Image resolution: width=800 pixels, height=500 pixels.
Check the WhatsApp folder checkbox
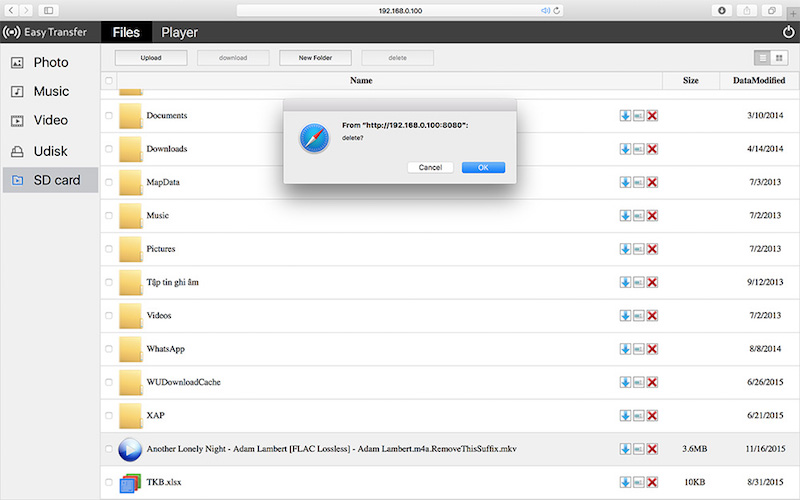coord(109,349)
